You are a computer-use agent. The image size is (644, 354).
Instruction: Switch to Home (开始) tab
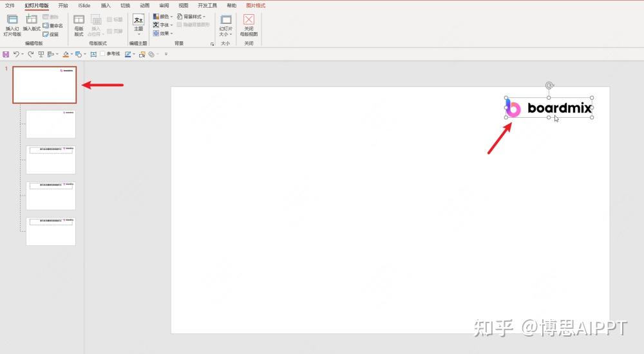tap(63, 5)
